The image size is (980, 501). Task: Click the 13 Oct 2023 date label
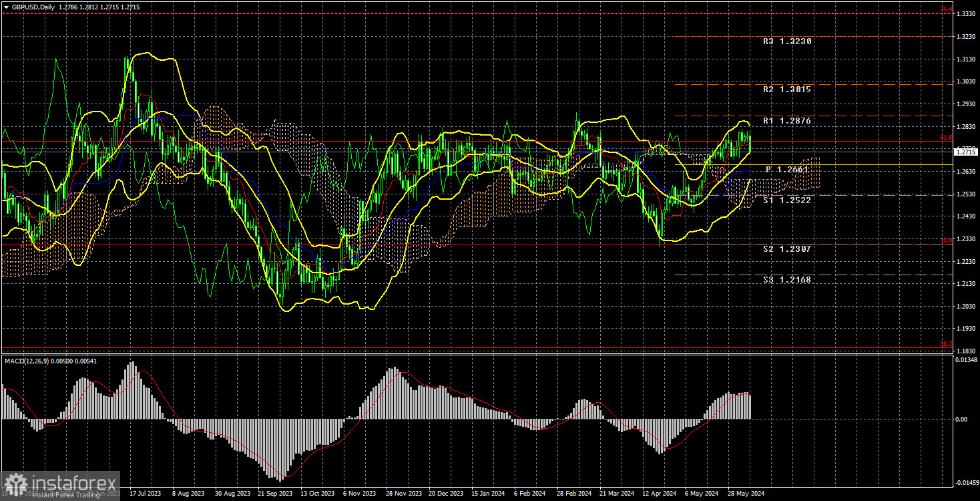[x=318, y=494]
